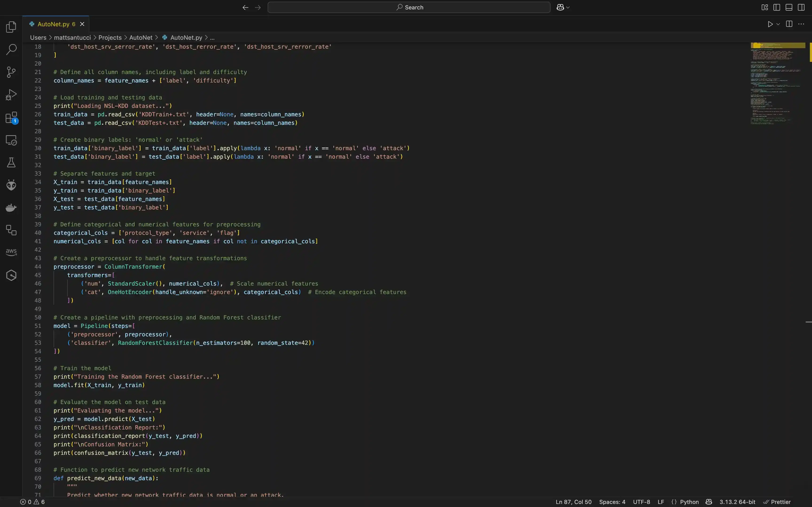Click Copilot status icon in status bar
812x507 pixels.
coord(709,502)
